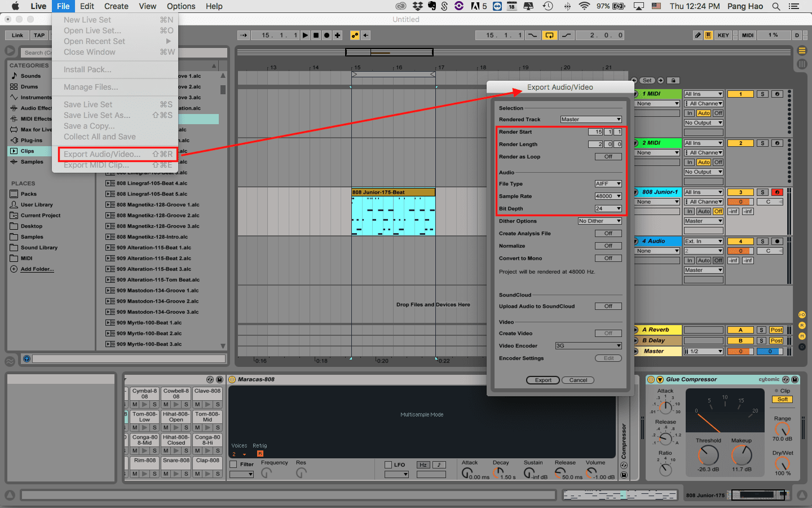This screenshot has width=812, height=508.
Task: Toggle Normalize option
Action: [x=608, y=246]
